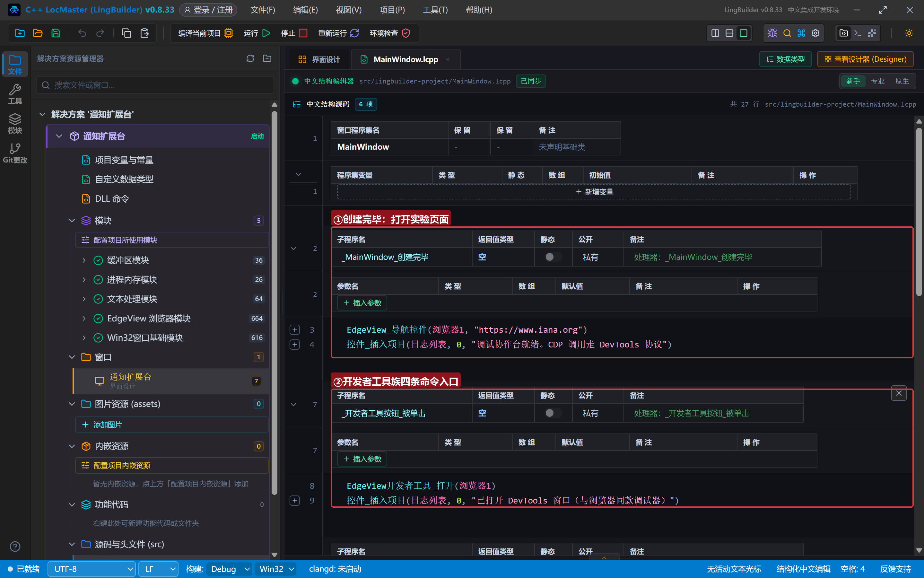Open the 工具(T) menu
The width and height of the screenshot is (924, 578).
pos(435,10)
